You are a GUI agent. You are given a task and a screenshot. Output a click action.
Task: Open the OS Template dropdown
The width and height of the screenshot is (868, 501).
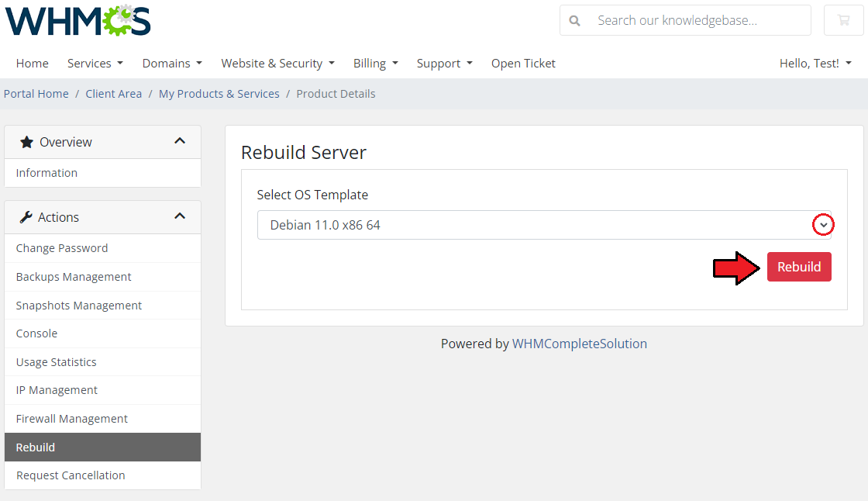coord(544,225)
